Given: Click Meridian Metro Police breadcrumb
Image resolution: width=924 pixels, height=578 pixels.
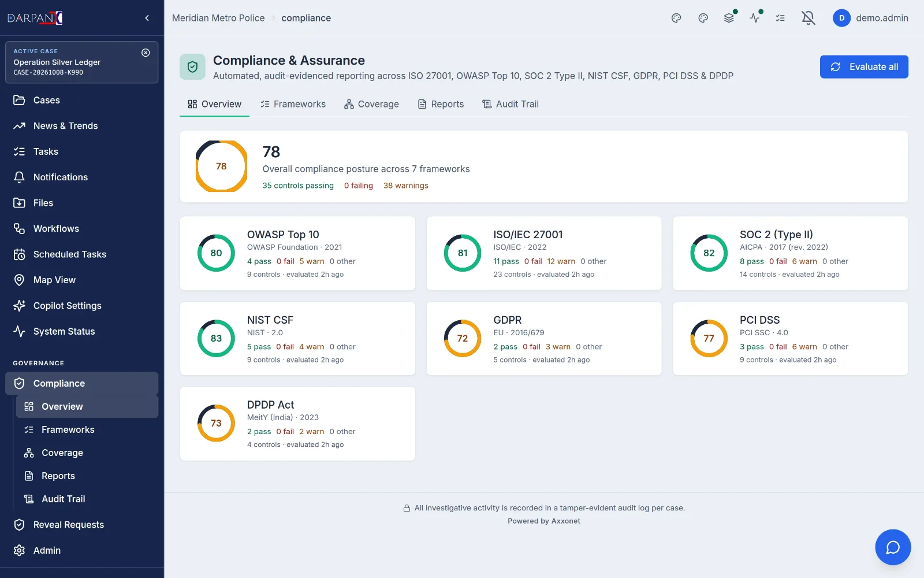Looking at the screenshot, I should pos(218,18).
